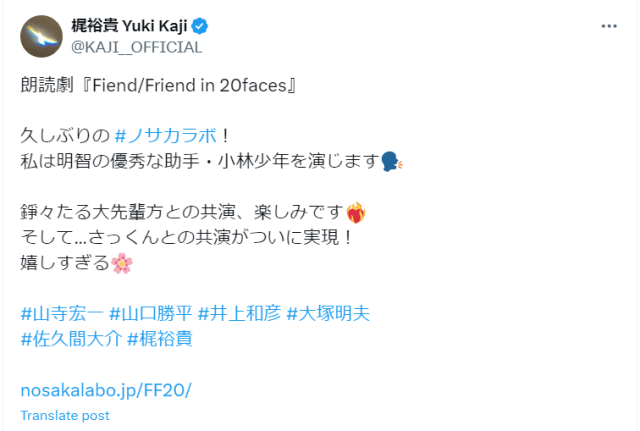Screen dimensions: 640x431
Task: Open the #大塚明夫 hashtag
Action: tap(328, 314)
